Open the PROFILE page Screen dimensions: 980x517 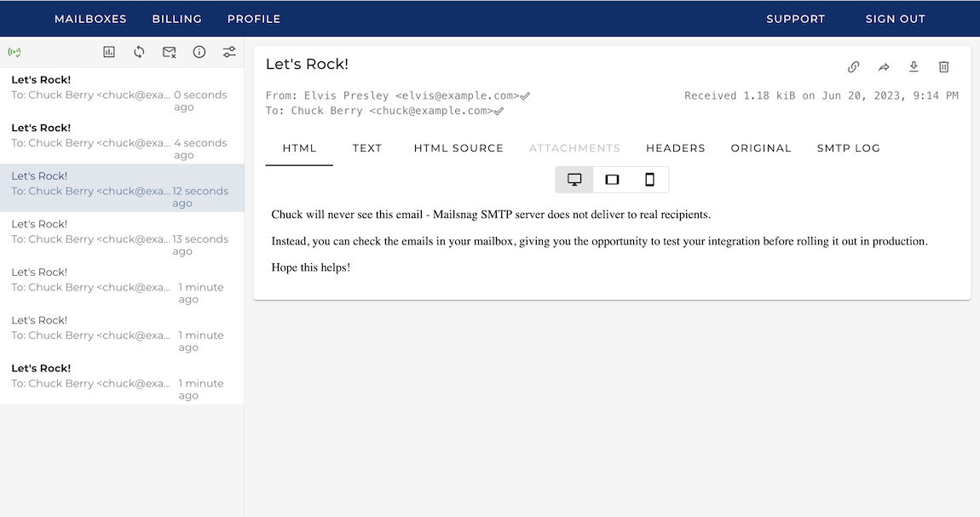click(x=254, y=20)
